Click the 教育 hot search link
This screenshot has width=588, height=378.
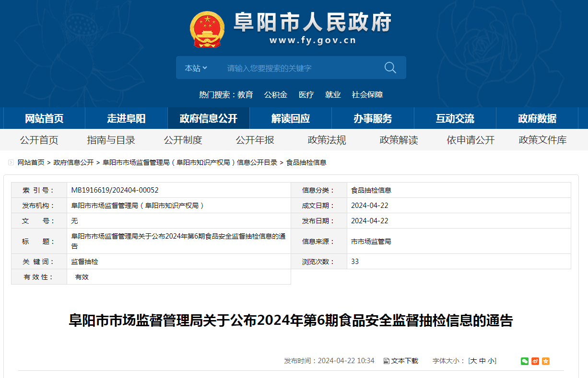tap(245, 95)
